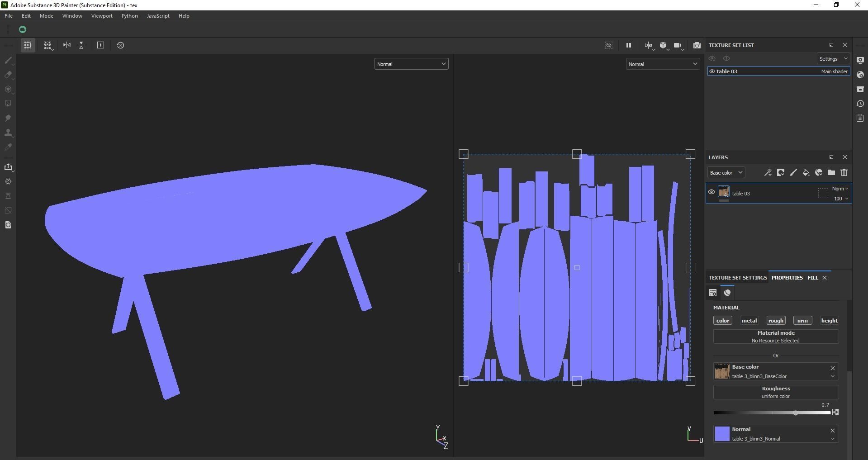The height and width of the screenshot is (460, 868).
Task: Add an effect via the magic wand icon
Action: [768, 172]
